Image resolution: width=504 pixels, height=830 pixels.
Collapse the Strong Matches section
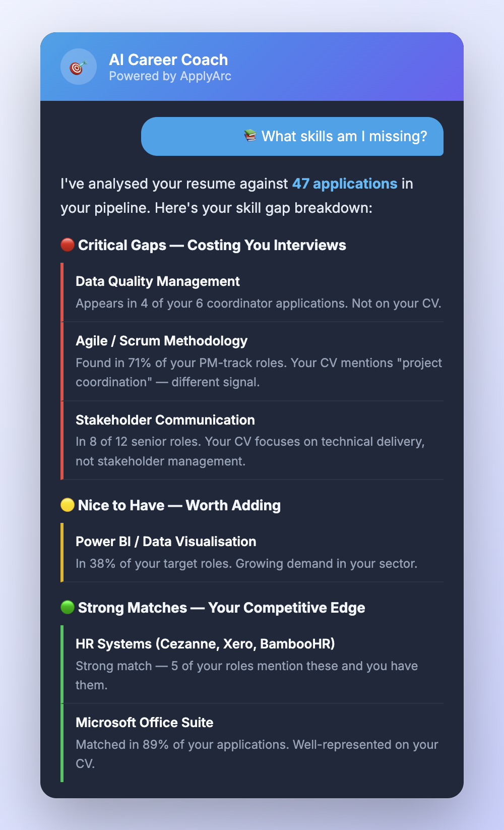coord(221,607)
